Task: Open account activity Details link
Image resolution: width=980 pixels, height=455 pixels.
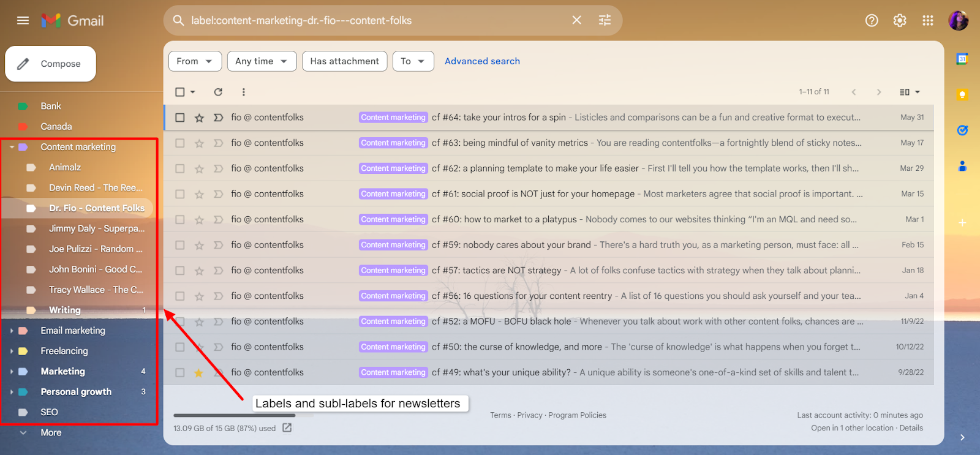Action: (x=911, y=428)
